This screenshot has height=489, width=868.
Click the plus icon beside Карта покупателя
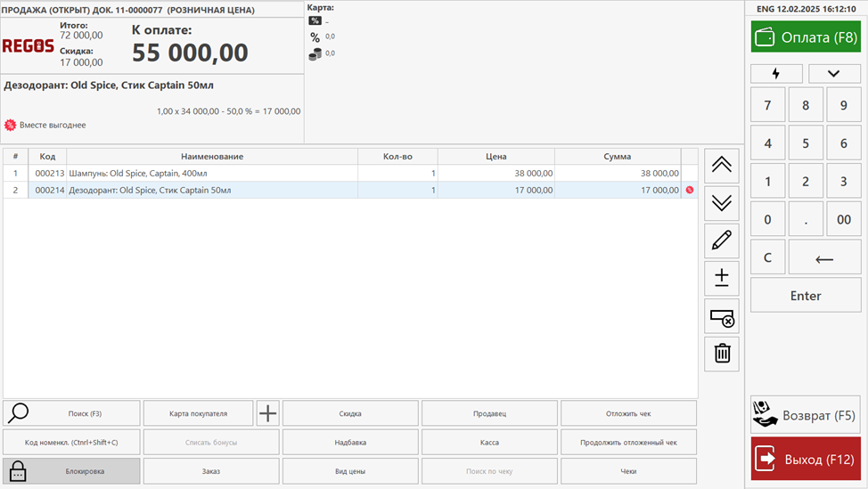click(x=268, y=413)
